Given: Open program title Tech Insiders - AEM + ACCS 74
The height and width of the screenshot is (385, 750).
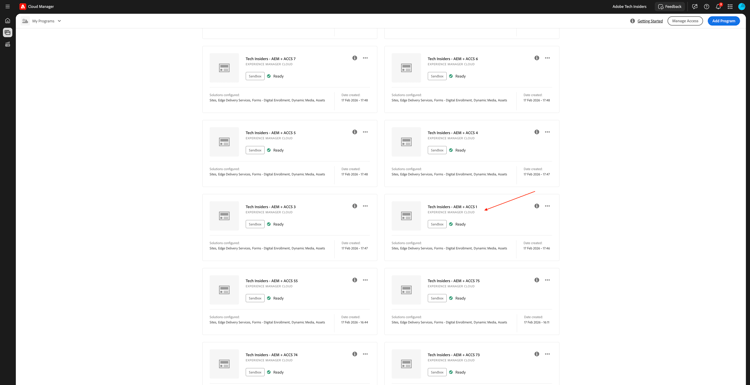Looking at the screenshot, I should (x=272, y=355).
